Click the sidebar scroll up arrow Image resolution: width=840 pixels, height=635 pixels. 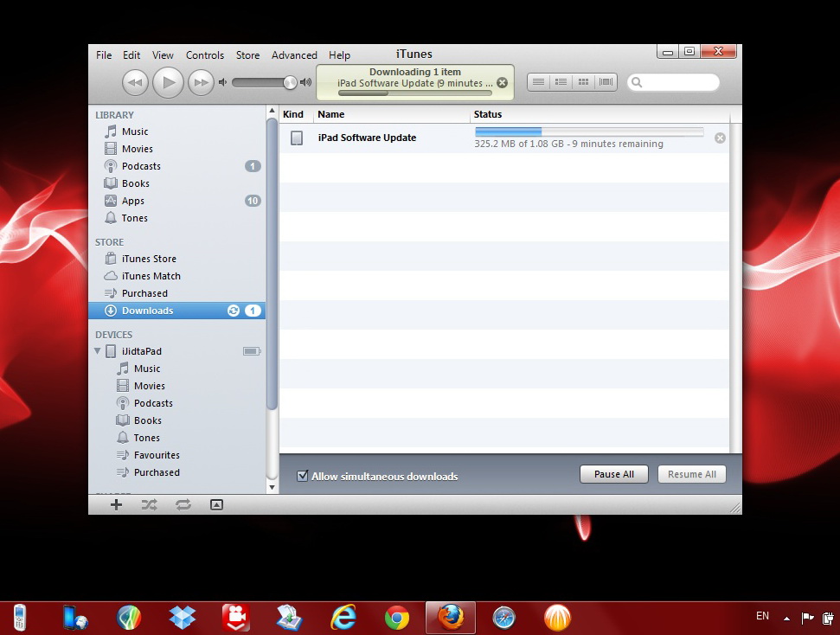(273, 111)
